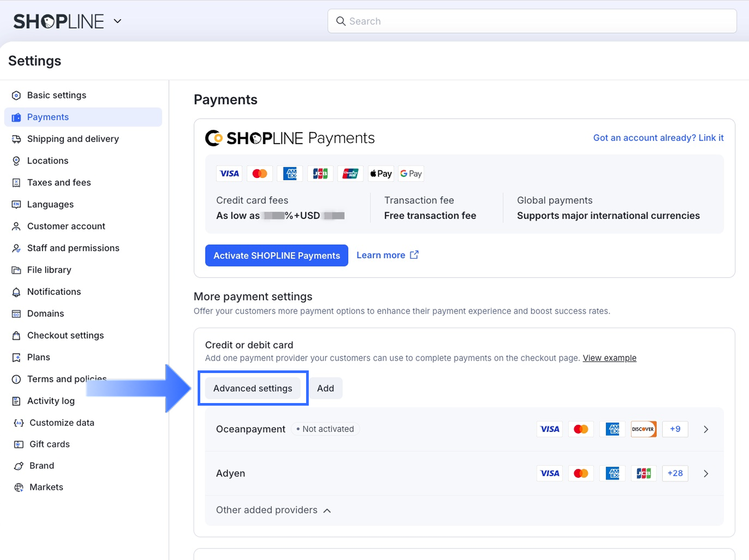
Task: Click the Adyen provider name
Action: pyautogui.click(x=230, y=474)
